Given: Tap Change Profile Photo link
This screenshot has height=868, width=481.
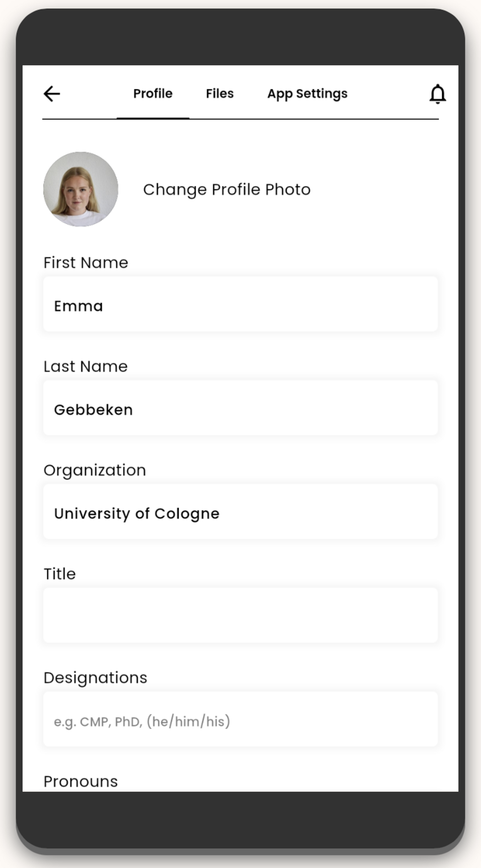Looking at the screenshot, I should [x=226, y=189].
